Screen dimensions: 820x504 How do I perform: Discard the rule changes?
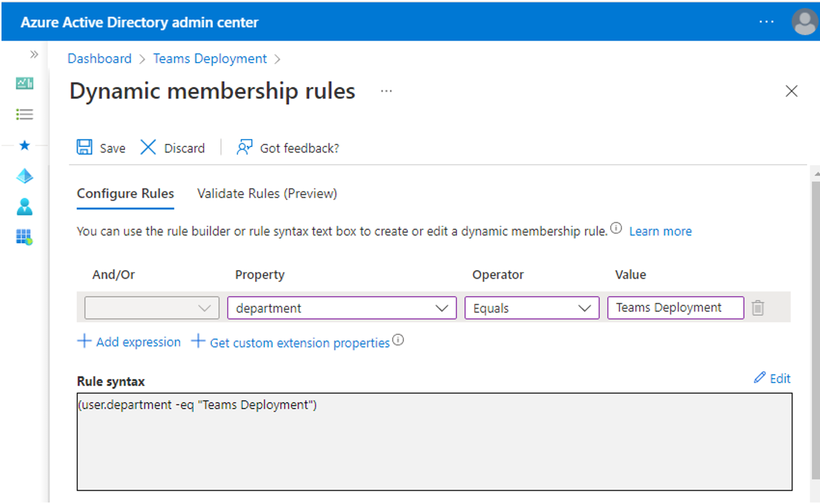[x=173, y=148]
